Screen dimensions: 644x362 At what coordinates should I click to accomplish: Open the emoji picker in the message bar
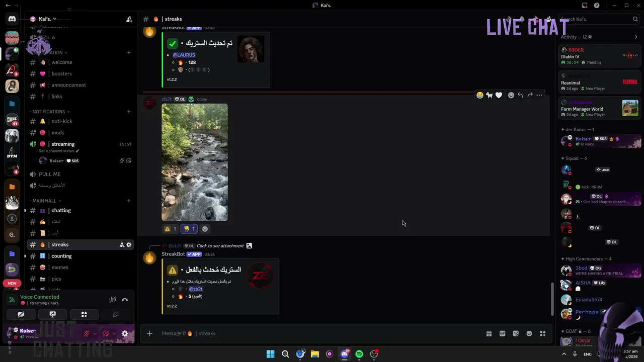coord(529,333)
